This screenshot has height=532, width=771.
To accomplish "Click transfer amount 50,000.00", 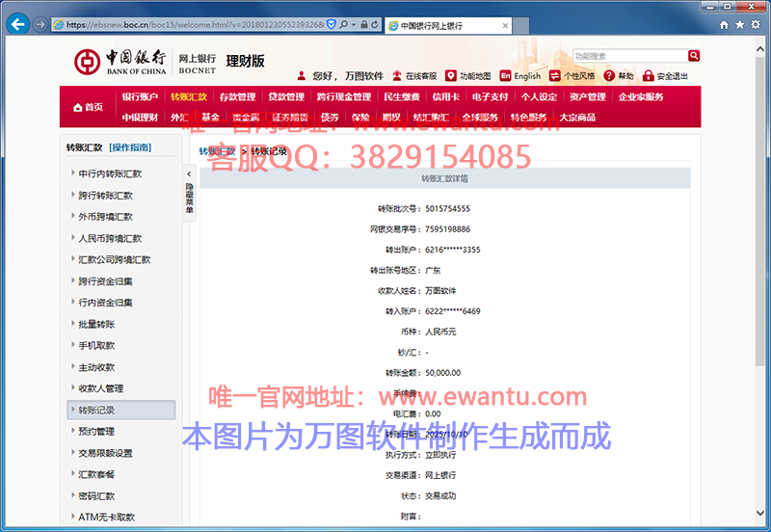I will [x=443, y=373].
